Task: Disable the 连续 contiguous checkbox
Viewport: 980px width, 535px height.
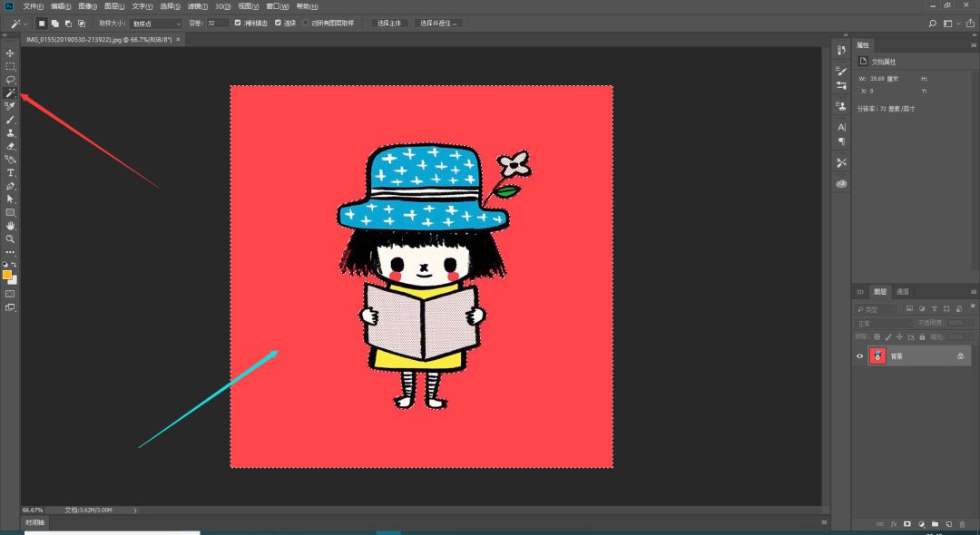Action: 278,23
